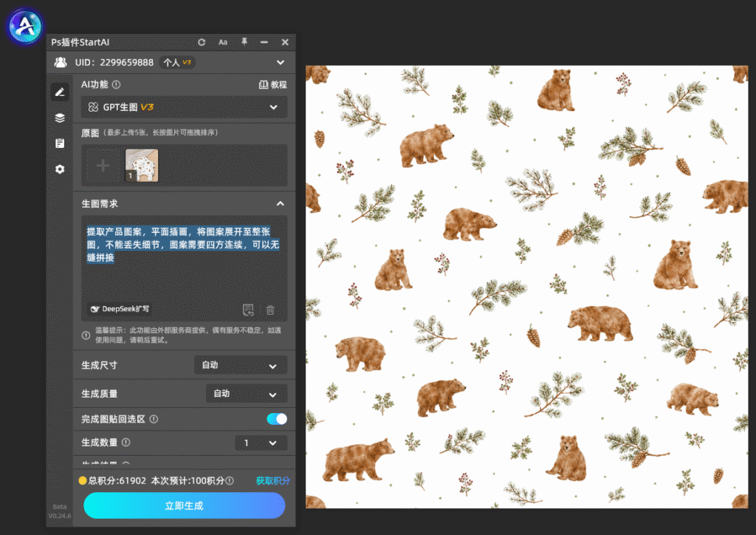Click the user account avatar icon

pos(61,62)
